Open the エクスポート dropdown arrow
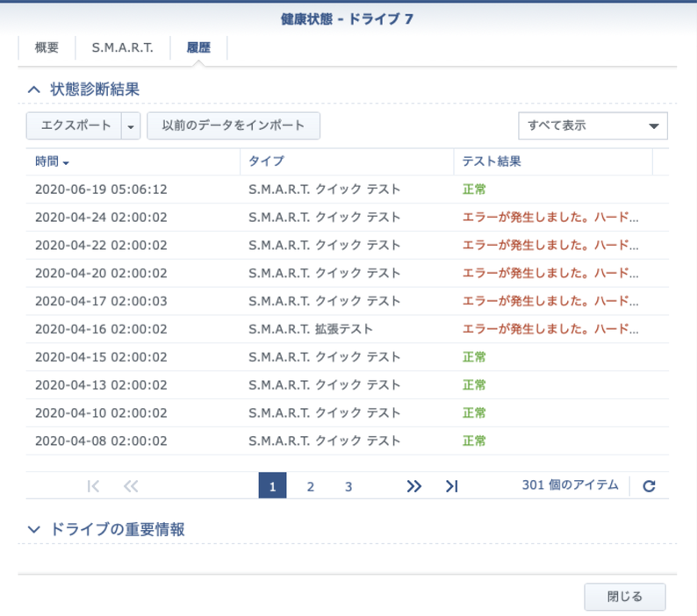 click(x=131, y=126)
